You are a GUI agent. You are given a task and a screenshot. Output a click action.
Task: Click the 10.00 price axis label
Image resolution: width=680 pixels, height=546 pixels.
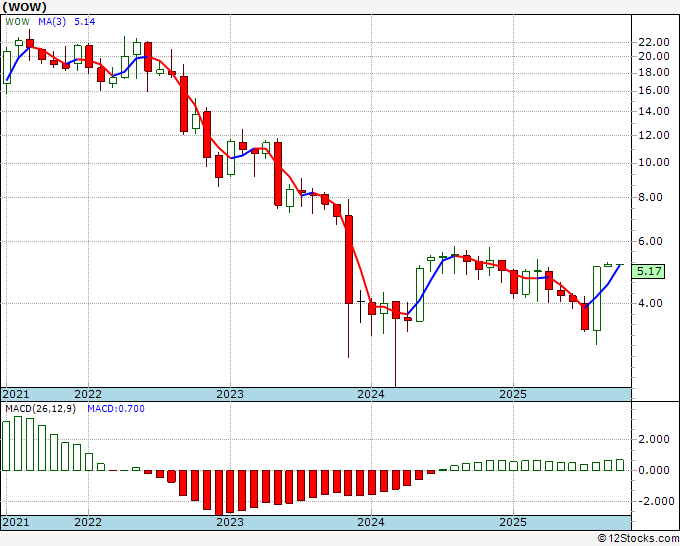654,163
